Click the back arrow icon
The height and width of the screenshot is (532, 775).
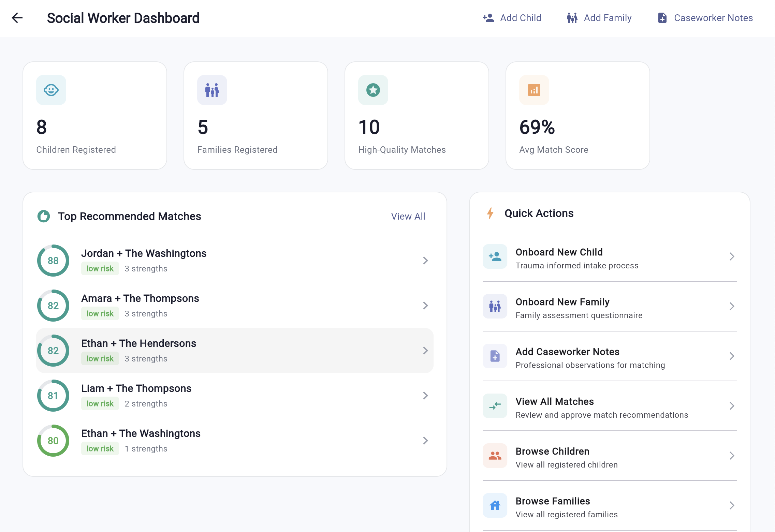click(17, 18)
